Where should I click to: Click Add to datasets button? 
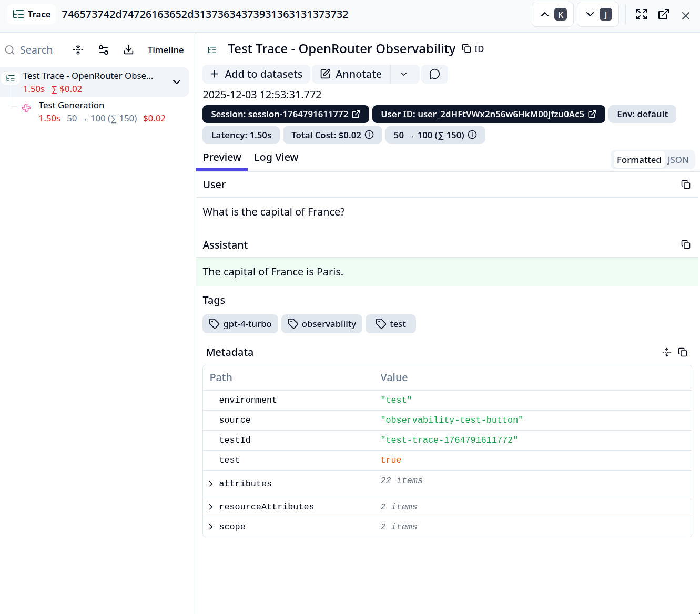pos(257,74)
